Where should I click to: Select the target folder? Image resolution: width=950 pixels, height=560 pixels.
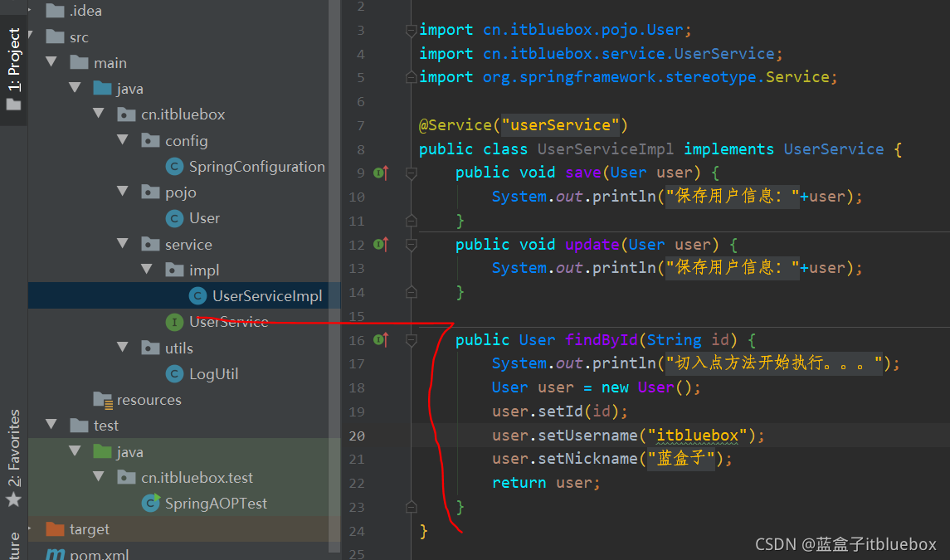tap(89, 529)
